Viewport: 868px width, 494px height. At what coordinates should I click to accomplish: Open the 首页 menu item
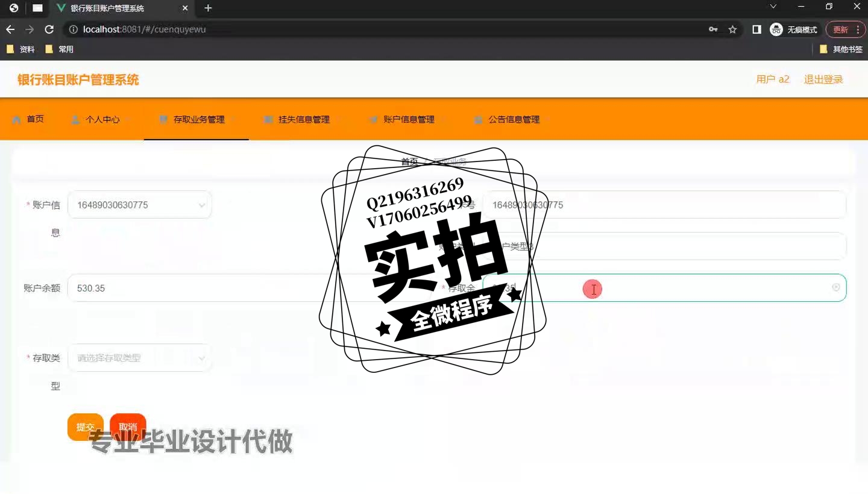28,119
